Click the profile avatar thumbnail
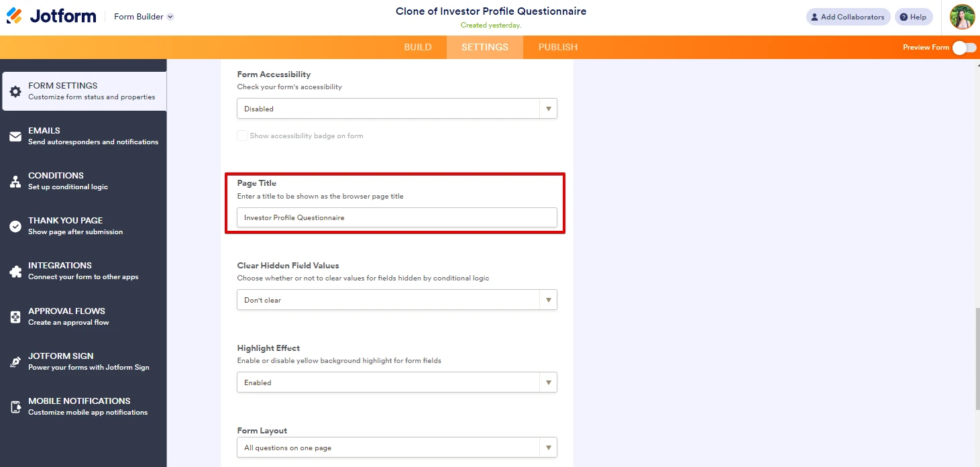Screen dimensions: 980x467 (x=962, y=17)
